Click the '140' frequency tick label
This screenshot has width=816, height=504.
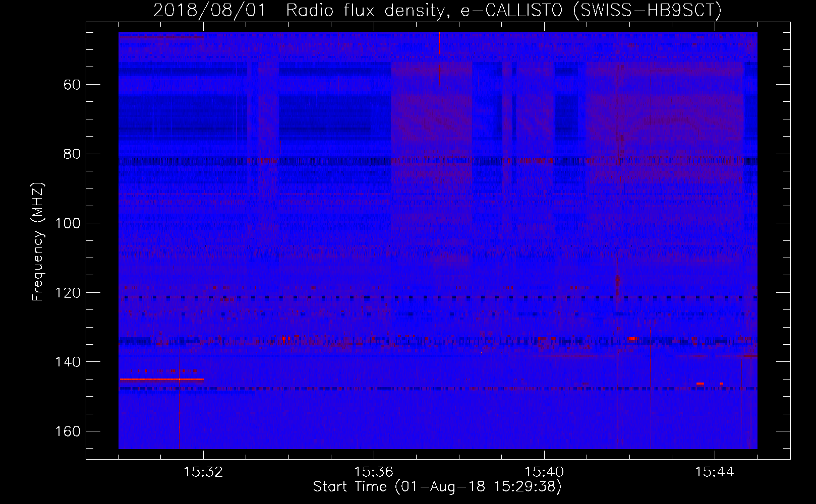(x=68, y=362)
